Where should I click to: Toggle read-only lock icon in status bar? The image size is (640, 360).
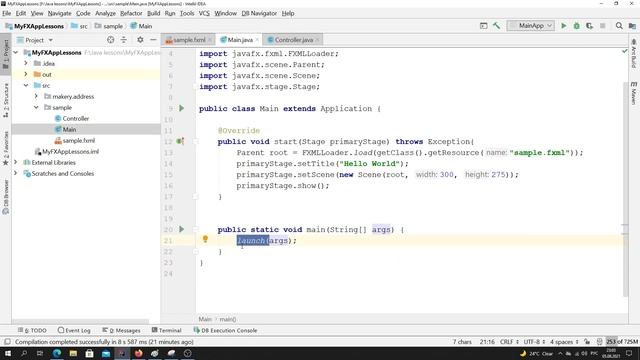pos(587,342)
